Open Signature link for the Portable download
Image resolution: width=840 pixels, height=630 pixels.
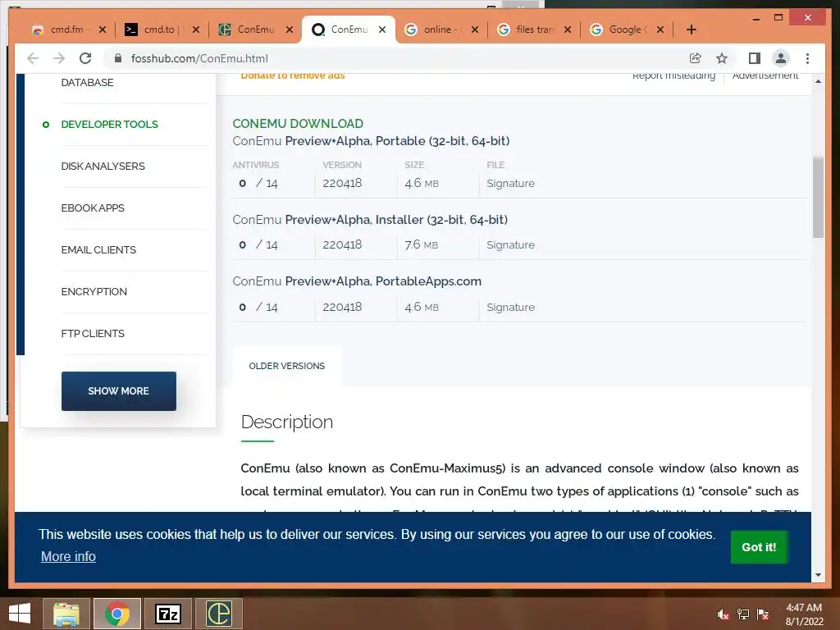[x=510, y=183]
